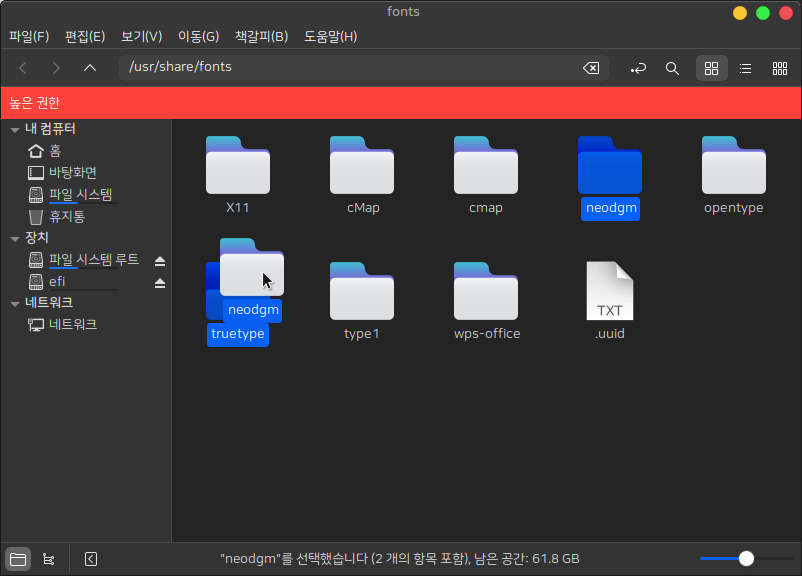
Task: Click the toggle location entry icon
Action: 638,68
